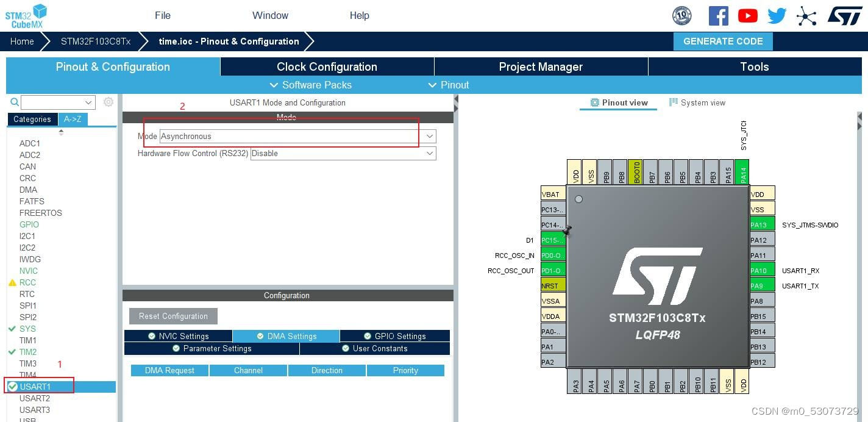
Task: Select the A->Z sorting tab
Action: point(73,120)
